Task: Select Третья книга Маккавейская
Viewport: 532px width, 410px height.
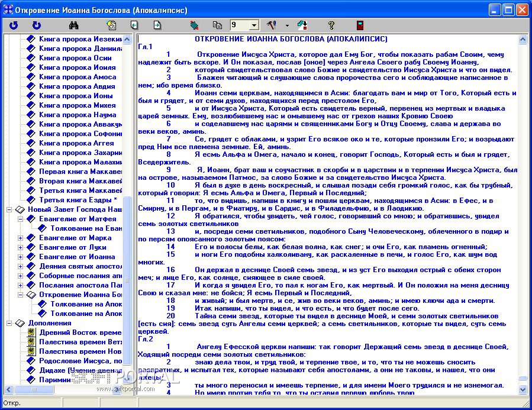Action: pyautogui.click(x=80, y=191)
